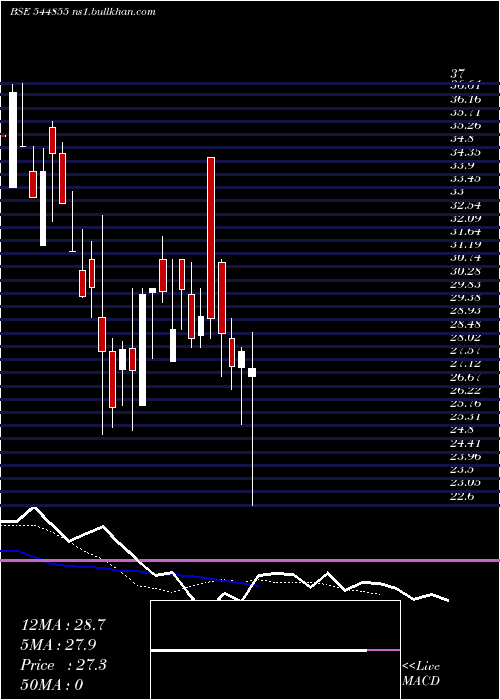The image size is (500, 700).
Task: Click the 29.38 price axis label
Action: tap(465, 297)
